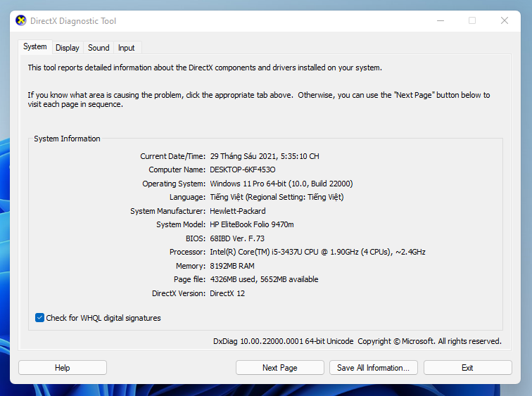
Task: Exit the diagnostic tool via Exit button
Action: tap(467, 368)
